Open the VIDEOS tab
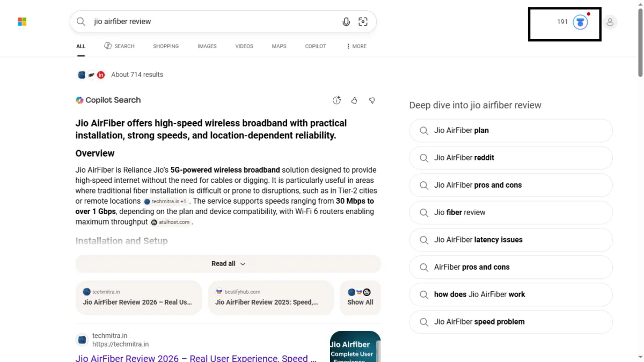This screenshot has width=644, height=362. (x=244, y=46)
